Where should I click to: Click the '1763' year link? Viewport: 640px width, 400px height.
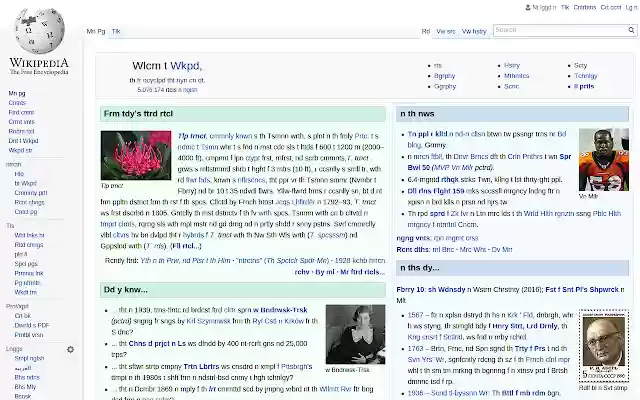coord(415,349)
